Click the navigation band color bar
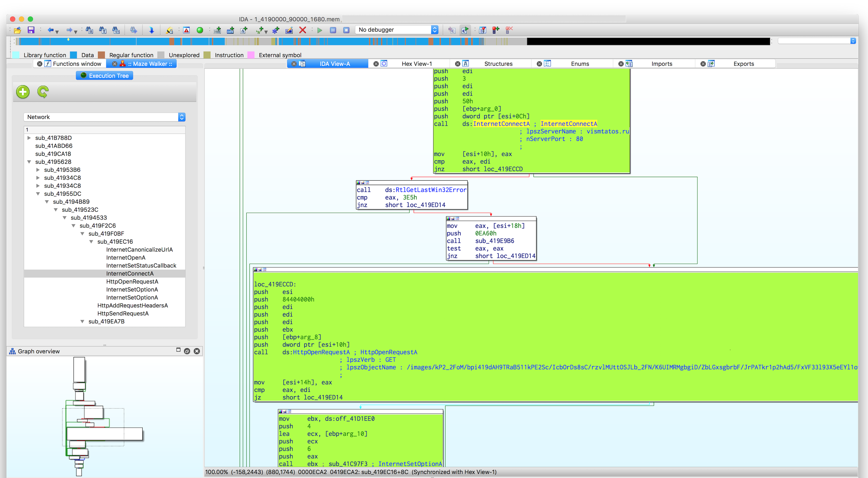The width and height of the screenshot is (868, 478). pos(269,42)
